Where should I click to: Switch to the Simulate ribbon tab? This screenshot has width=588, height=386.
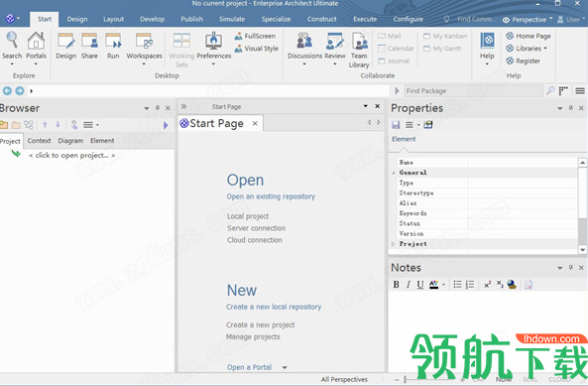point(232,19)
